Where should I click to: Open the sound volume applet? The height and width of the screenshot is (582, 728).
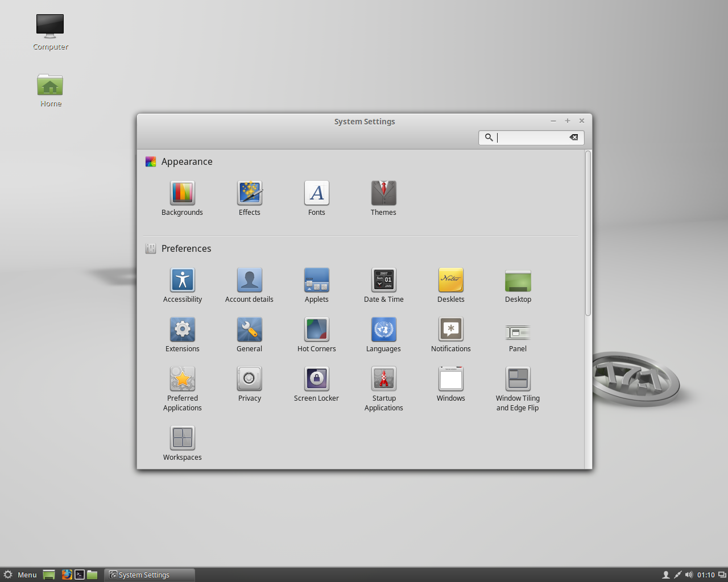[689, 575]
